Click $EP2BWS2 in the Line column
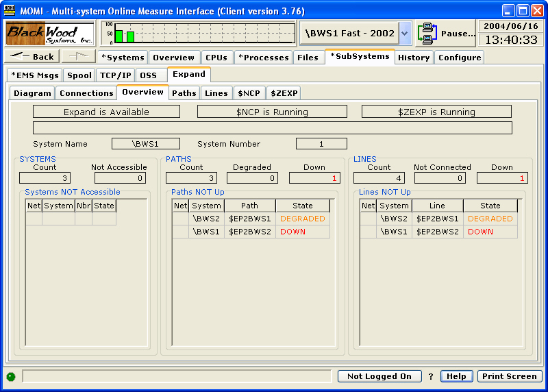Screen dimensions: 548x392 [x=437, y=232]
